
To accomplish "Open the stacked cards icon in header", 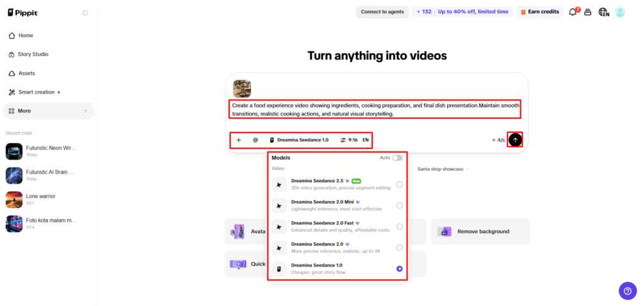I will (x=588, y=12).
